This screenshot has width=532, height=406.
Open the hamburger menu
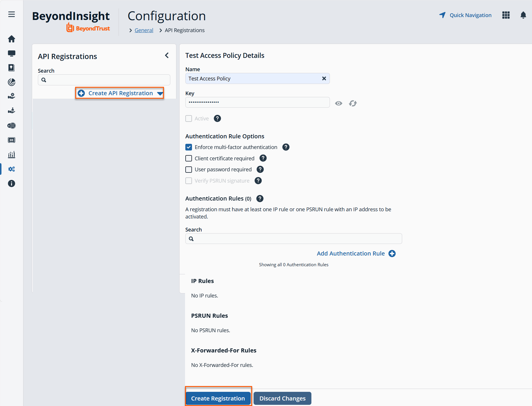coord(12,14)
